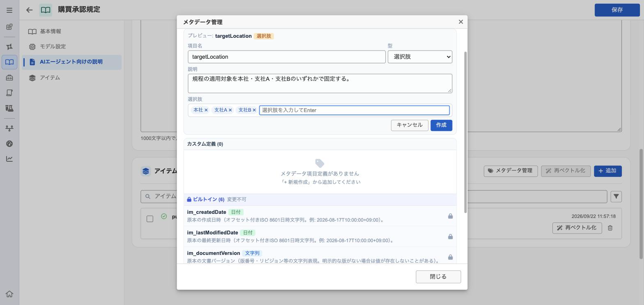
Task: Select 基本情報 in the sidebar
Action: click(x=71, y=31)
